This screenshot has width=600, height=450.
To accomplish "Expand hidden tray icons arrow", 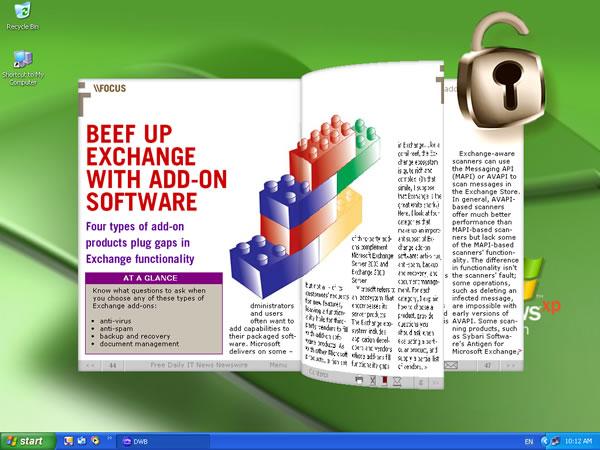I will click(x=545, y=441).
